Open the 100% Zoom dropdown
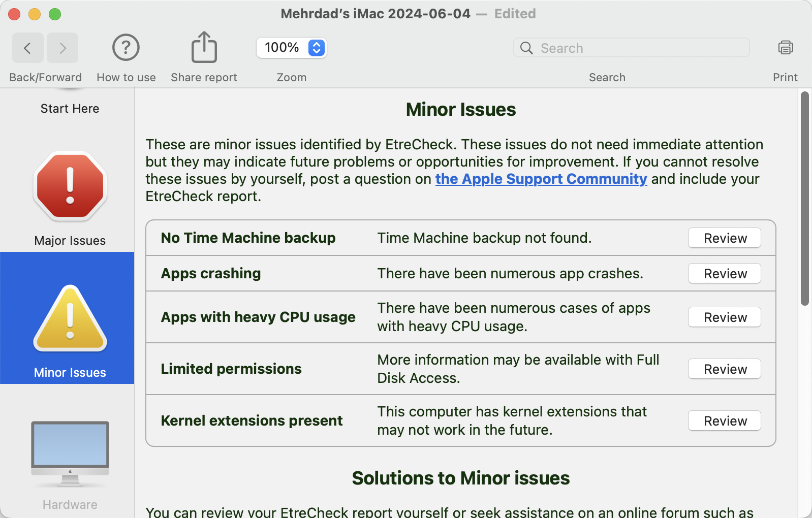Viewport: 812px width, 518px height. click(292, 48)
